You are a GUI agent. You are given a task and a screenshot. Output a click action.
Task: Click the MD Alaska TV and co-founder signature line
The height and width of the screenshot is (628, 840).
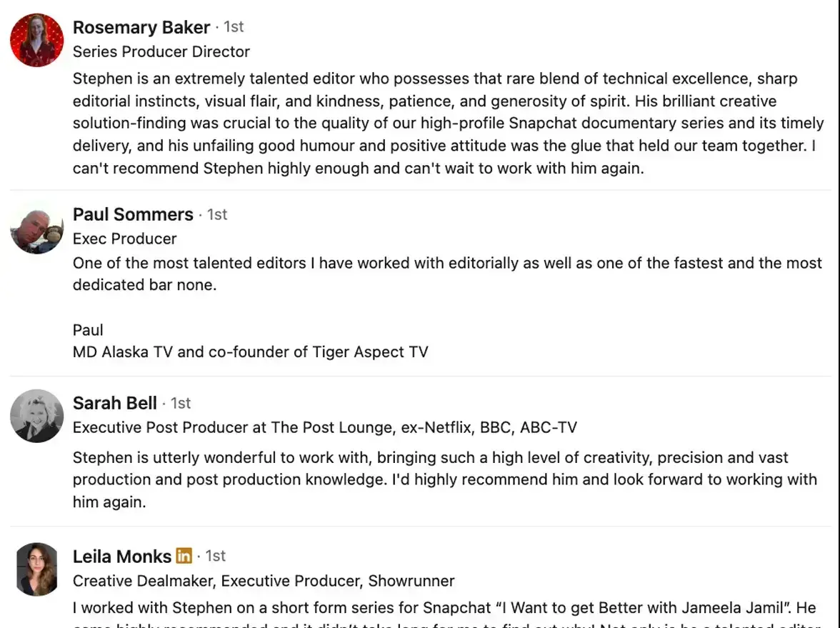251,352
